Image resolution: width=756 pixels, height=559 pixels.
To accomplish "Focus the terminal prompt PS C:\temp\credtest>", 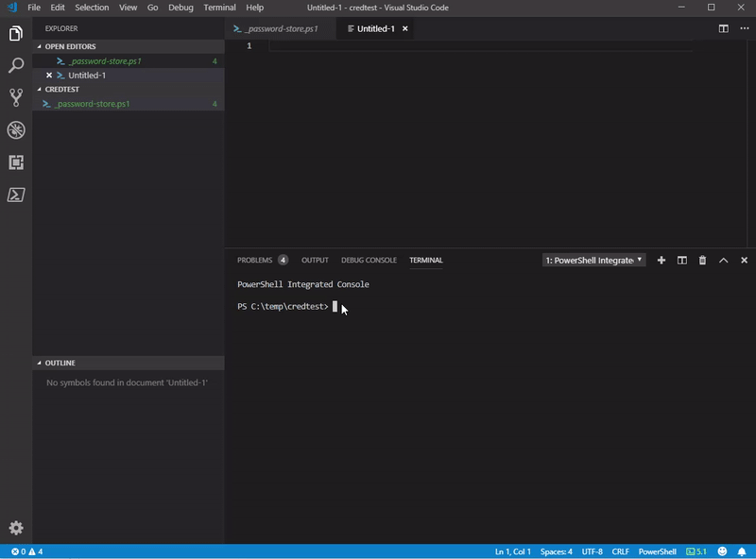I will [x=283, y=307].
